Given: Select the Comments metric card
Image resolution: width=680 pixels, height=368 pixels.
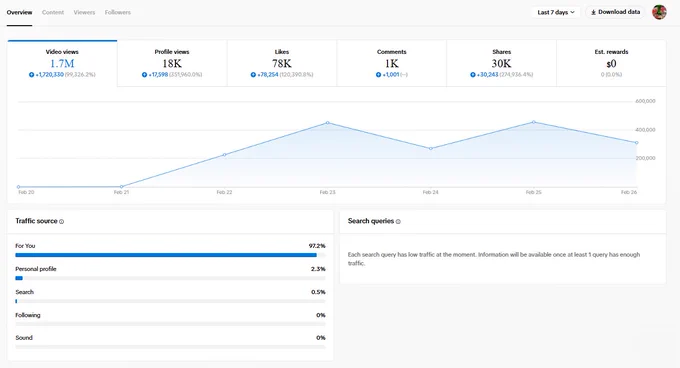Looking at the screenshot, I should 392,63.
